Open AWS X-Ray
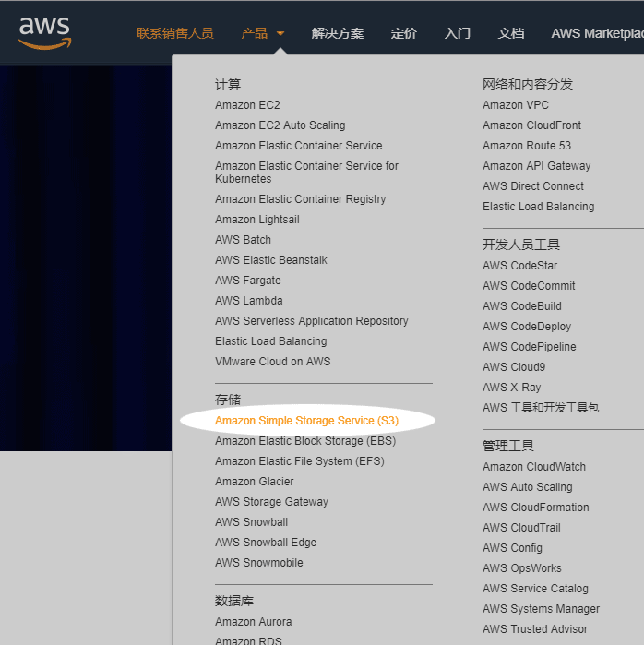 [x=511, y=387]
